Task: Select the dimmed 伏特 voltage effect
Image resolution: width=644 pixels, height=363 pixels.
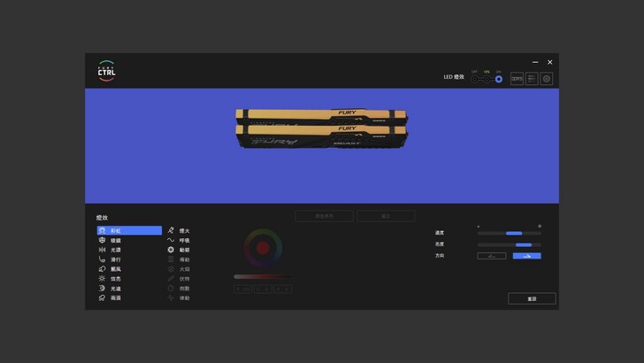Action: pos(179,279)
